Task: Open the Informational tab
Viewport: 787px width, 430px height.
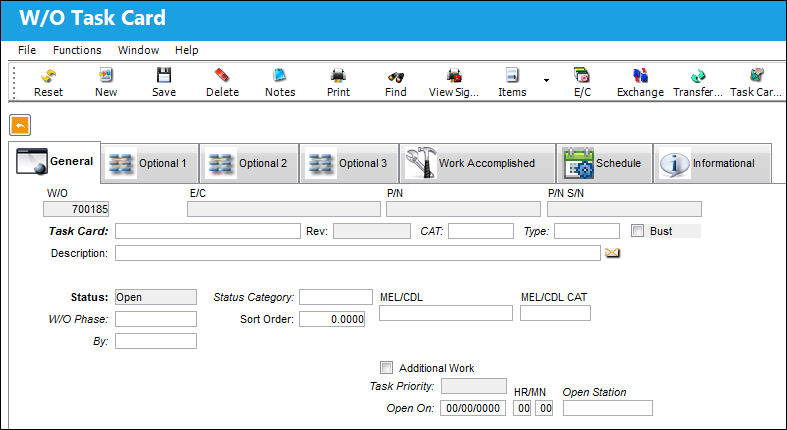Action: 712,164
